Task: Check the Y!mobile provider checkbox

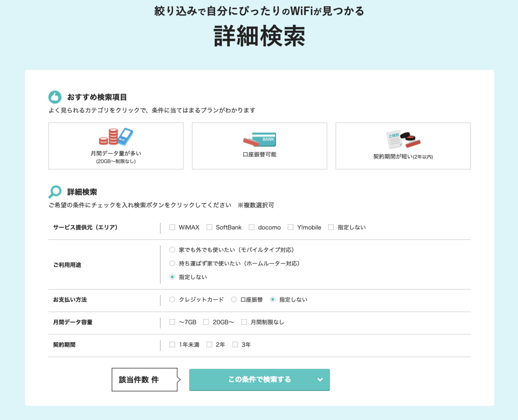Action: click(x=291, y=227)
